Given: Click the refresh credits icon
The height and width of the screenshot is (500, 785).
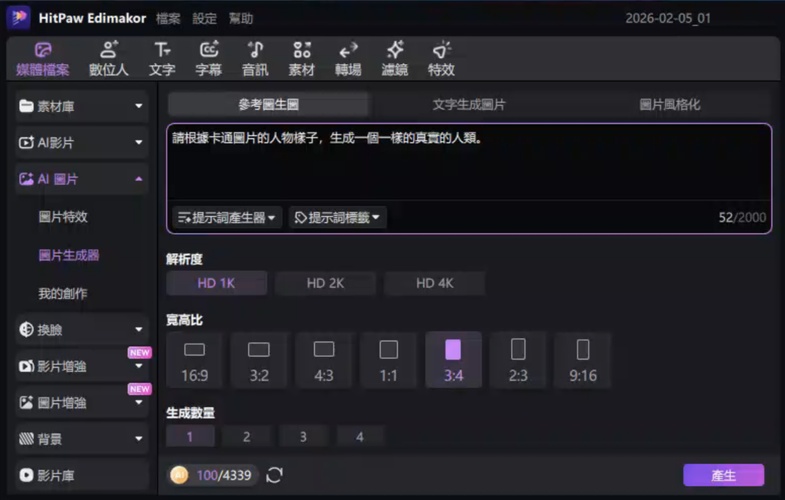Looking at the screenshot, I should [274, 474].
